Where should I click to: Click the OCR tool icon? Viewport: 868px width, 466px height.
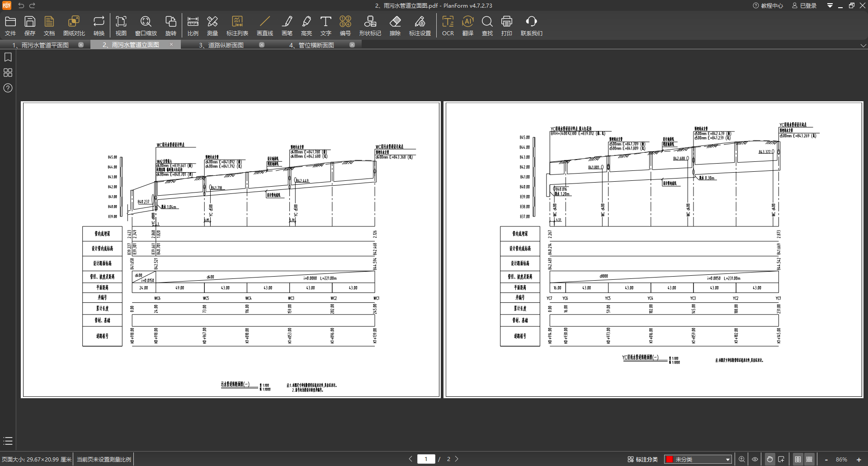[x=448, y=25]
